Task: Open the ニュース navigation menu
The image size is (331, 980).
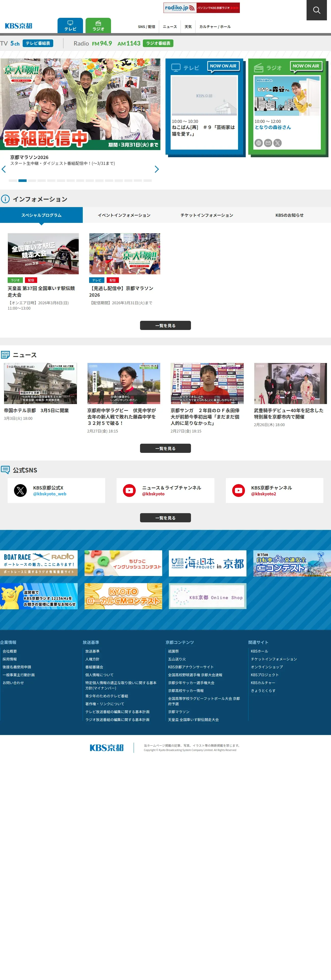Action: tap(170, 27)
